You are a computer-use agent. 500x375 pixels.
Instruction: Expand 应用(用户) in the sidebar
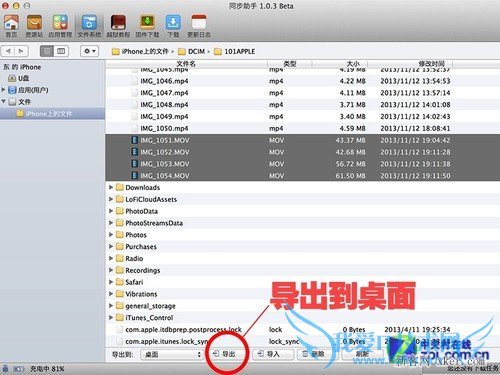3,90
